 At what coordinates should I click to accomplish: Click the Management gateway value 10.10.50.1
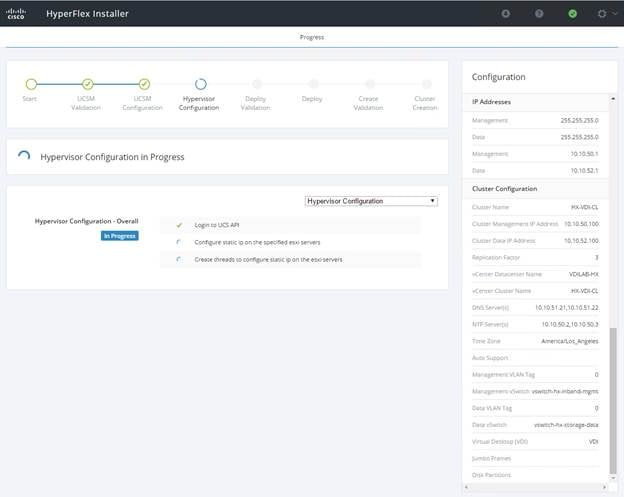coord(584,154)
